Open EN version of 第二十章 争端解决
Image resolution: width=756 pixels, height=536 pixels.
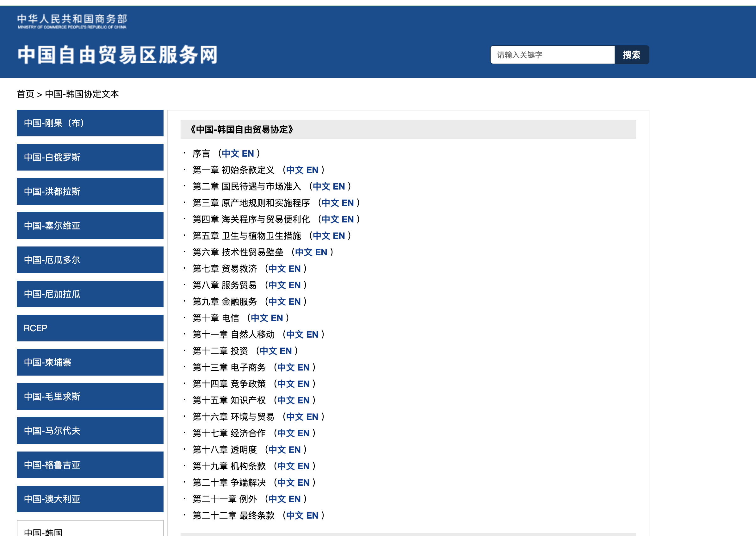click(304, 483)
